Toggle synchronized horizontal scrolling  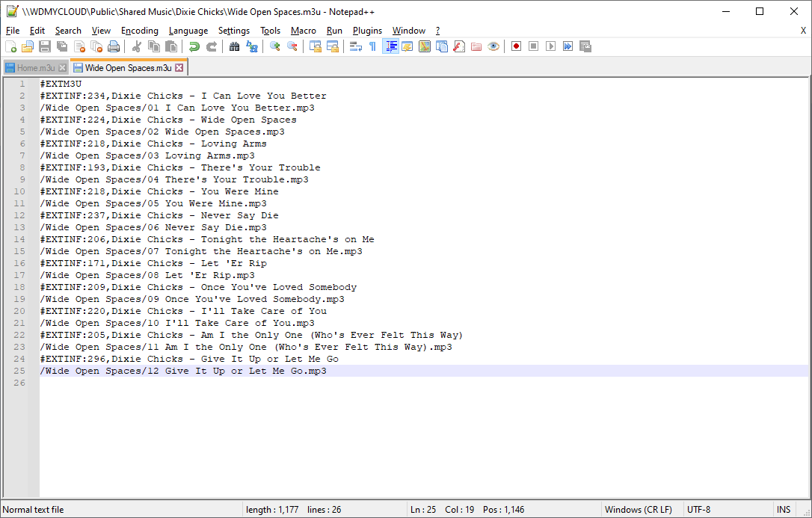click(333, 46)
